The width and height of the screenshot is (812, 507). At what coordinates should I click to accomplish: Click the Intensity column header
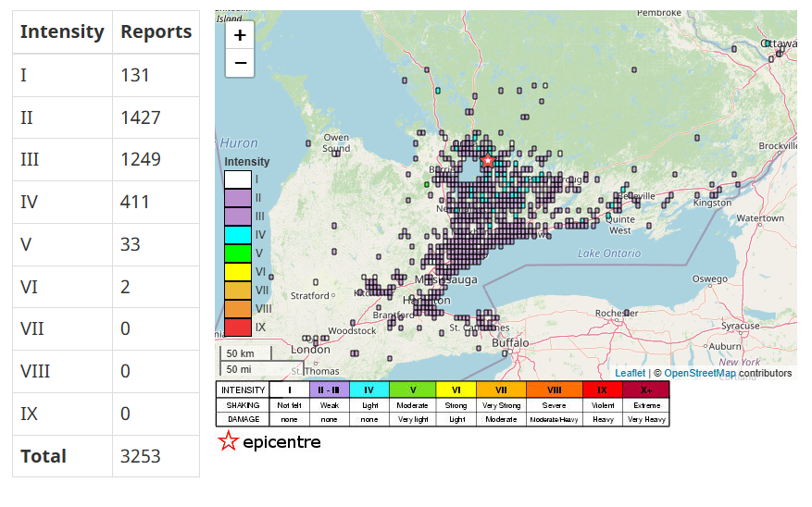(62, 31)
